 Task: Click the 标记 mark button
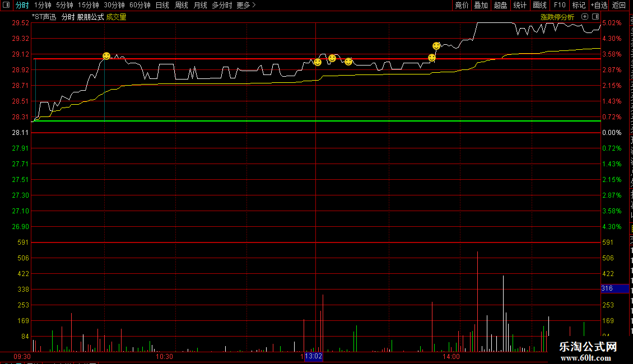point(579,5)
